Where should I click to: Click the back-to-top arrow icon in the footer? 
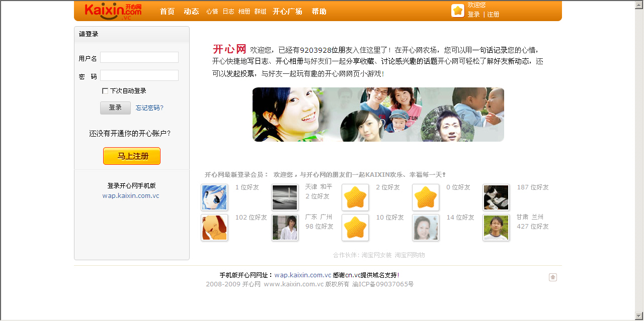point(553,277)
